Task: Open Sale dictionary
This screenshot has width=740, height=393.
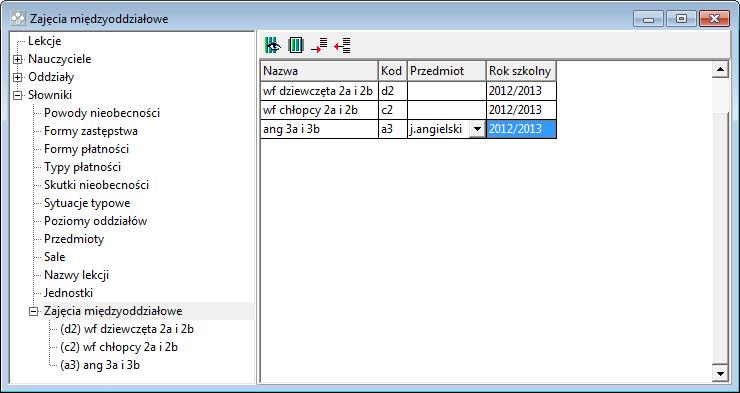Action: pyautogui.click(x=54, y=257)
